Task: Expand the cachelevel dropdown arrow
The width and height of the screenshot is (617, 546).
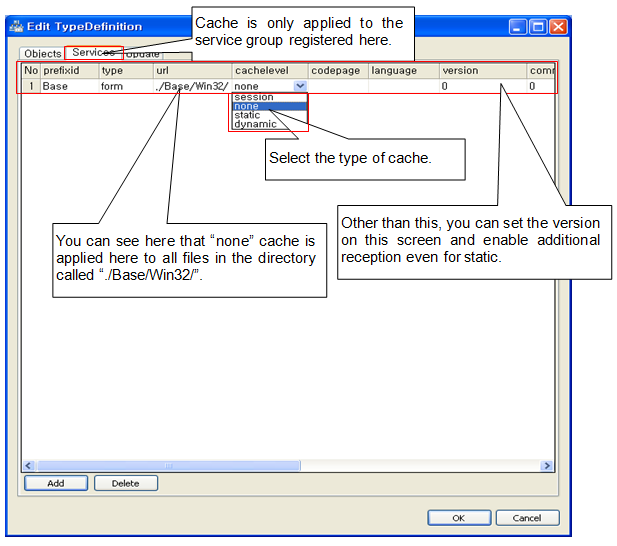Action: point(300,87)
